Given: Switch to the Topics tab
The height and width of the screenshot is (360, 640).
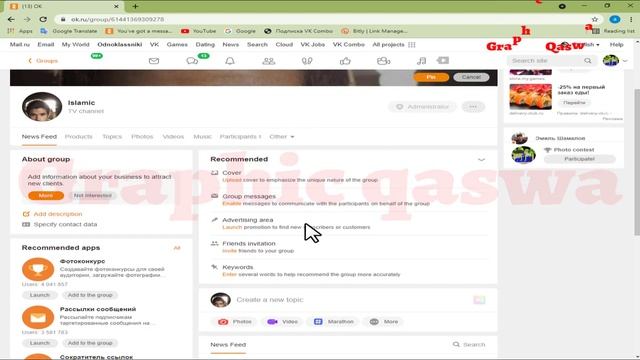Looking at the screenshot, I should 112,137.
